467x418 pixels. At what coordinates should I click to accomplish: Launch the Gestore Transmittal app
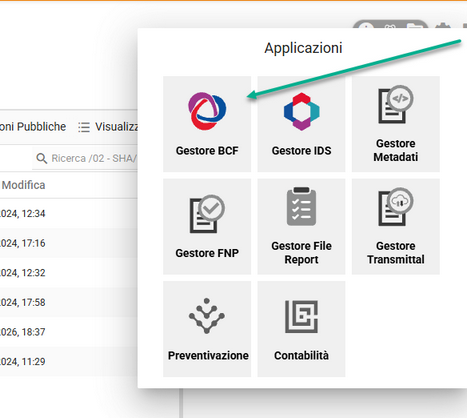point(396,227)
